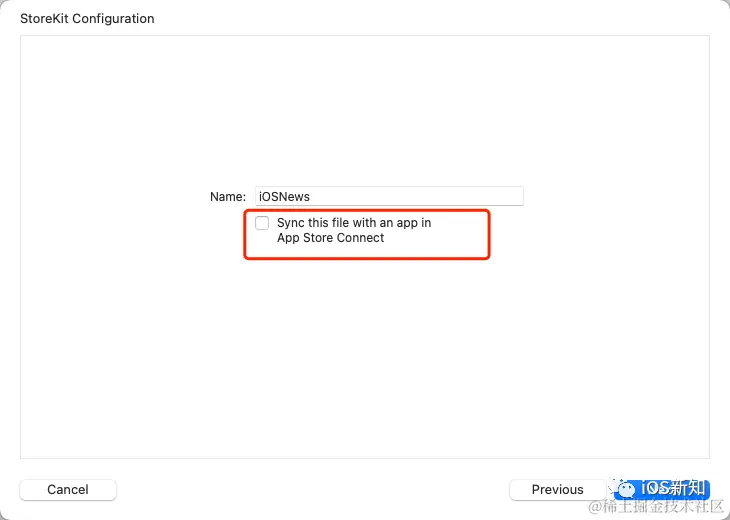Click the "StoreKit Configuration" heading
The image size is (730, 520).
point(87,19)
